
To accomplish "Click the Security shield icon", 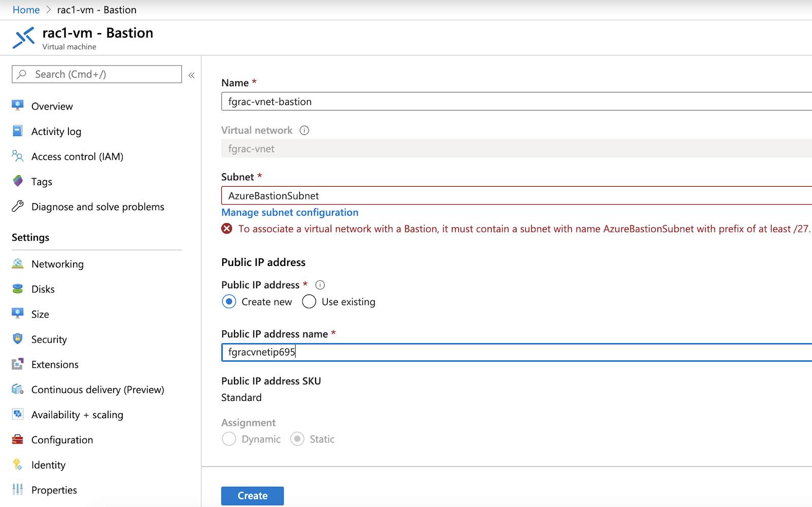I will tap(17, 339).
